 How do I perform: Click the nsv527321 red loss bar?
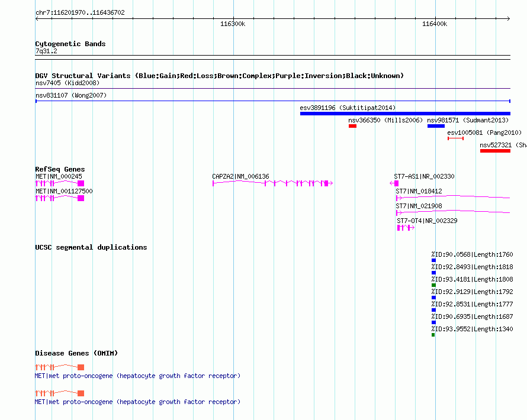click(495, 151)
